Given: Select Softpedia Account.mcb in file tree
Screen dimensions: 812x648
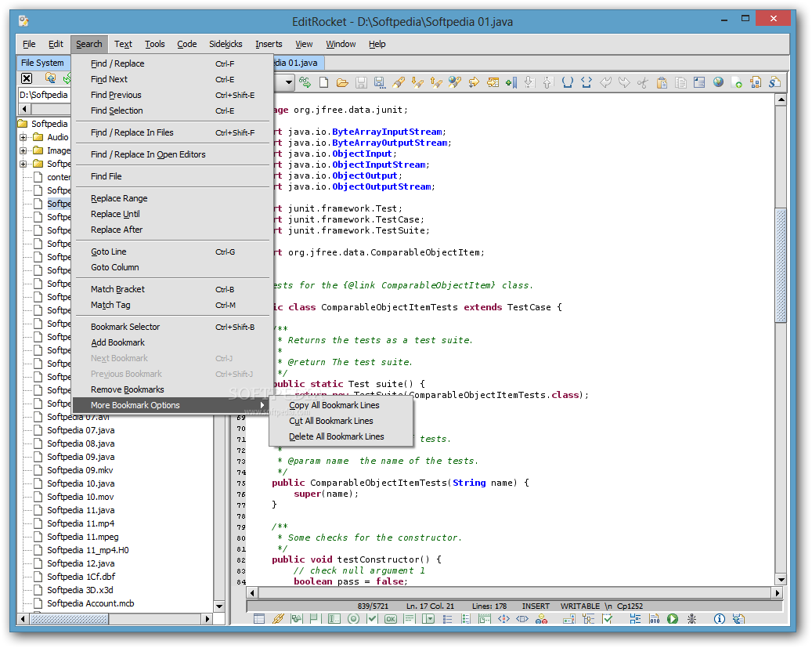Looking at the screenshot, I should (91, 603).
